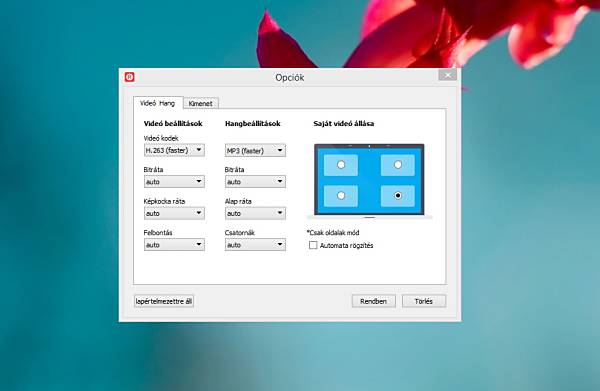The width and height of the screenshot is (600, 391).
Task: Click the Alapértelmezettre áll reset button
Action: coord(164,301)
